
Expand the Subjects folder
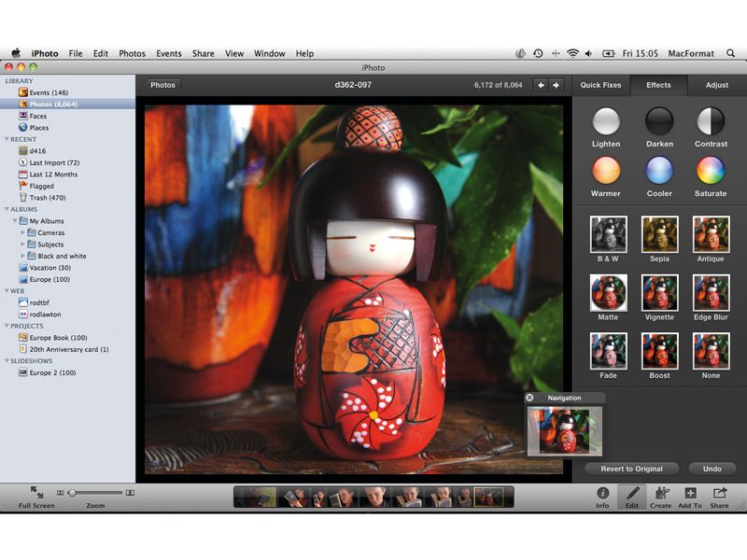click(22, 244)
